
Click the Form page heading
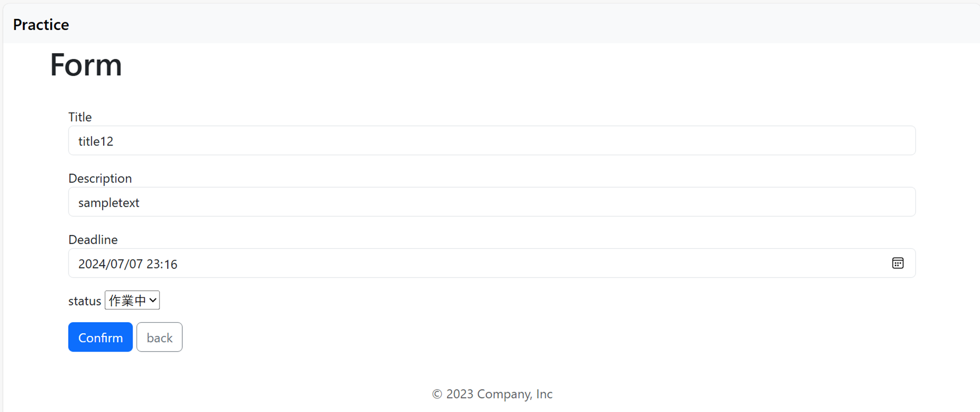[x=86, y=65]
